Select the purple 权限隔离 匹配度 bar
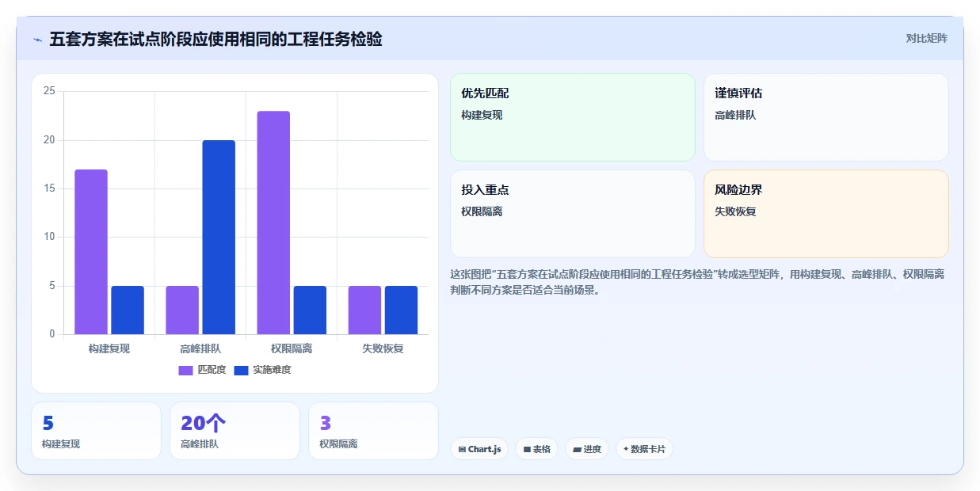The image size is (980, 491). (273, 223)
